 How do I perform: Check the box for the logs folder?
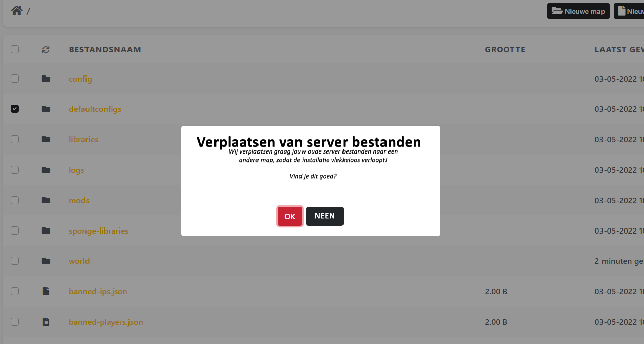(x=15, y=170)
